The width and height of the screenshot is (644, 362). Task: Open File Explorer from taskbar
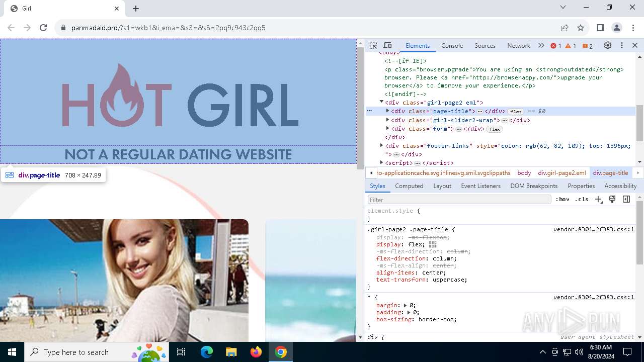(231, 352)
